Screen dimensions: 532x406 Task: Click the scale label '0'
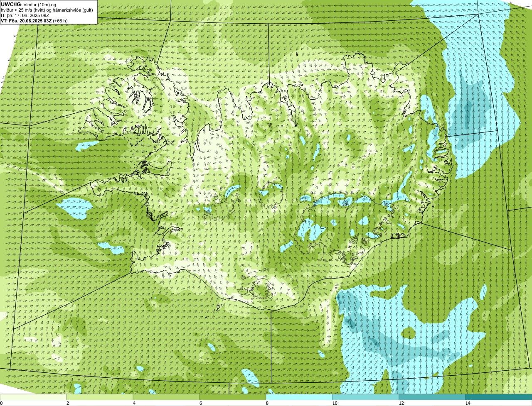click(x=2, y=403)
